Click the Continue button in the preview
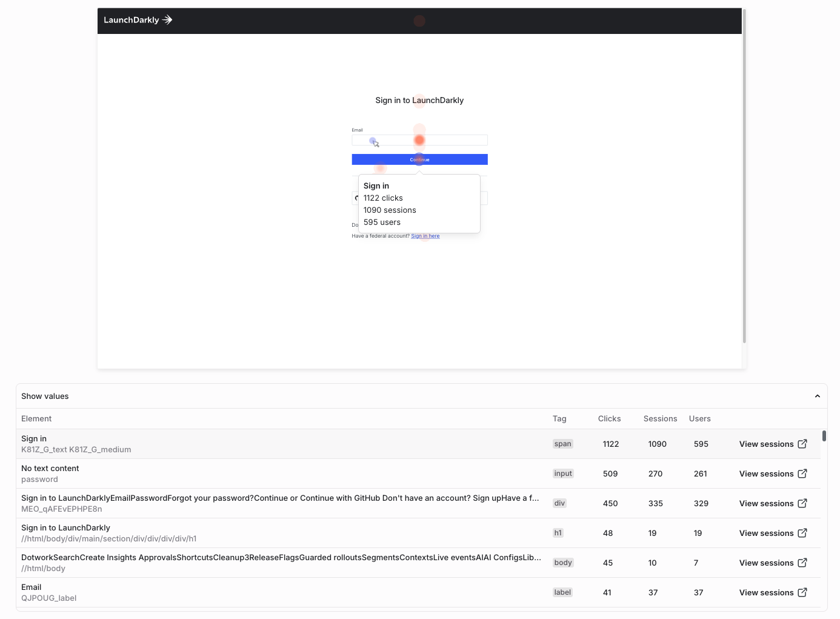840x619 pixels. click(x=419, y=159)
